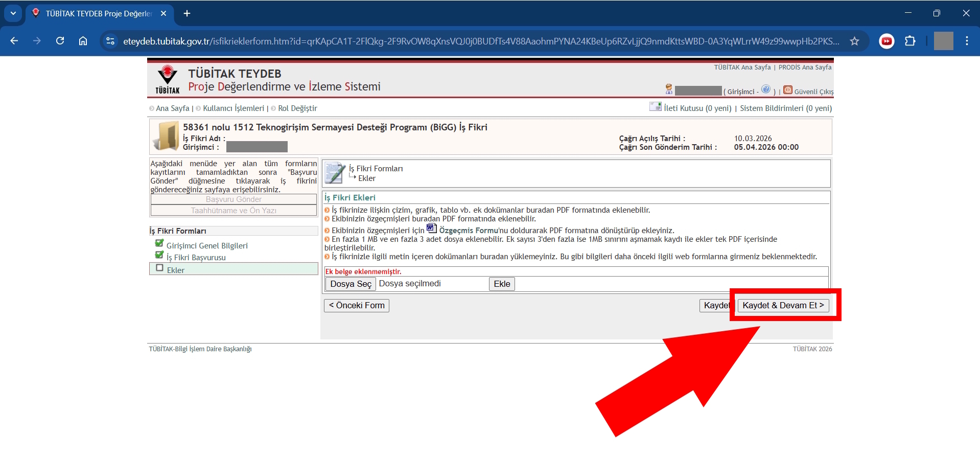Reload the page using the refresh icon
The height and width of the screenshot is (456, 980).
[x=60, y=41]
